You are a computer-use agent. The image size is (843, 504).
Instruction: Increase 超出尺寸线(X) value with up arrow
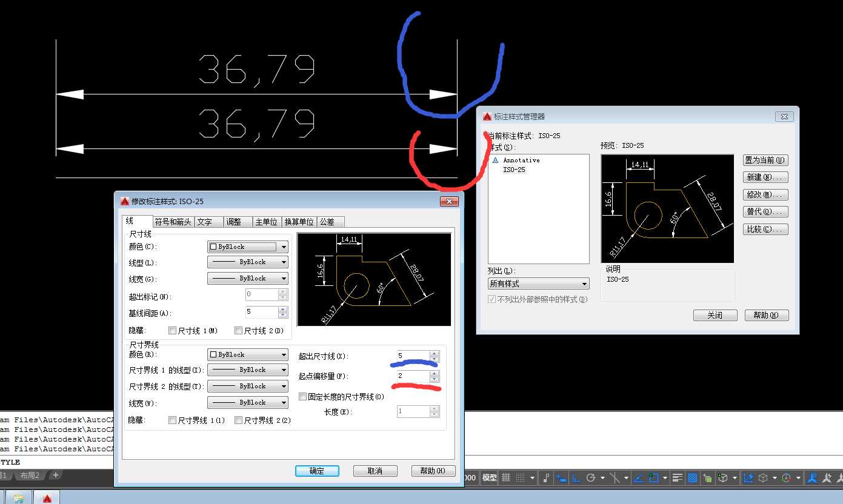tap(434, 353)
